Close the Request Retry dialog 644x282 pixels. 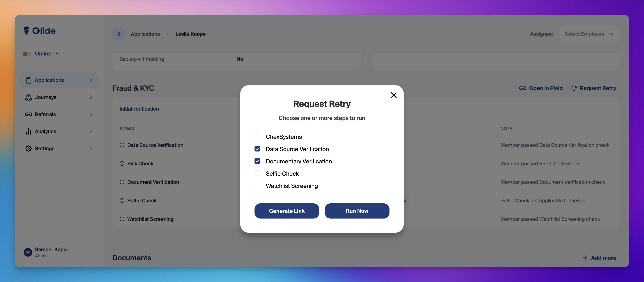pyautogui.click(x=394, y=95)
